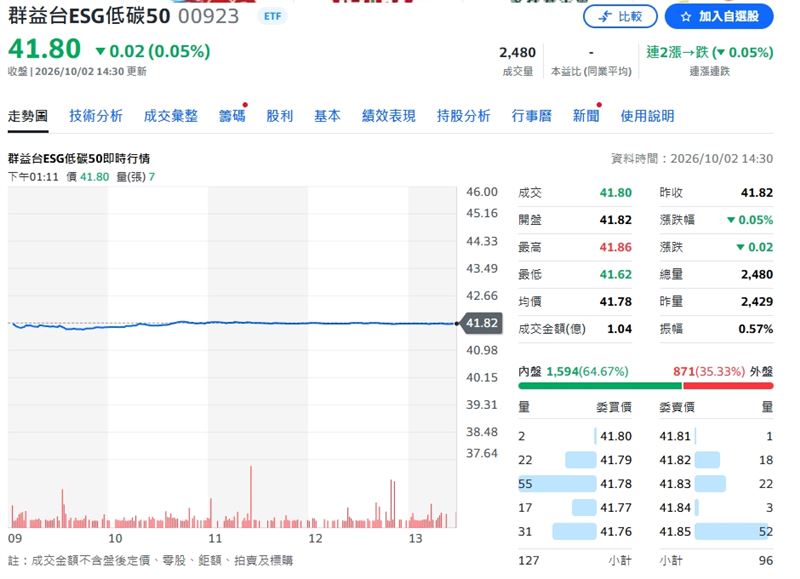Image resolution: width=800 pixels, height=579 pixels.
Task: Click the 最高 value 41.86
Action: 616,247
